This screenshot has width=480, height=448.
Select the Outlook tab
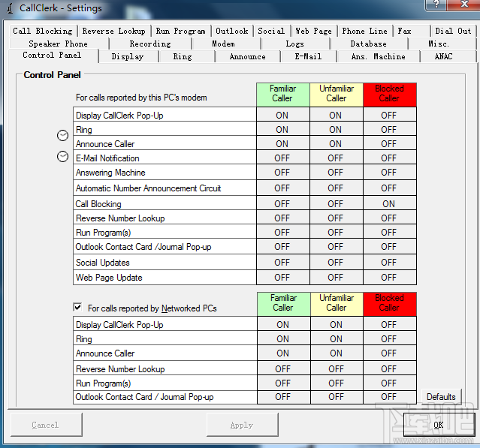click(x=232, y=31)
